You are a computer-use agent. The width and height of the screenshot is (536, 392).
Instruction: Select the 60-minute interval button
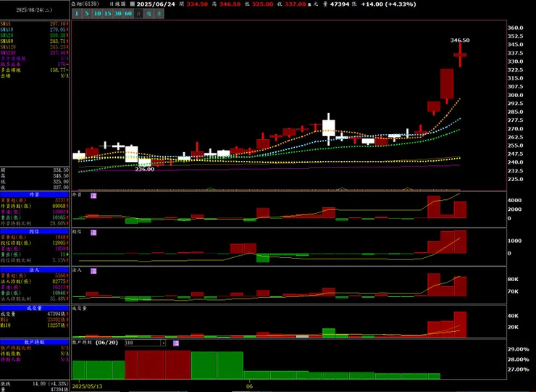128,14
